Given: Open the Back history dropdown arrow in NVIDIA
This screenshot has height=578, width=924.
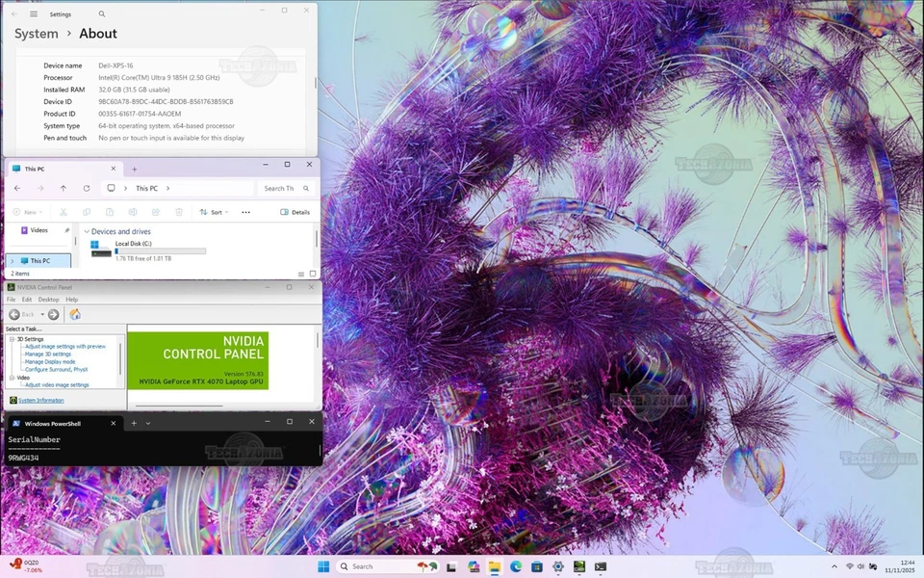Looking at the screenshot, I should pos(42,315).
